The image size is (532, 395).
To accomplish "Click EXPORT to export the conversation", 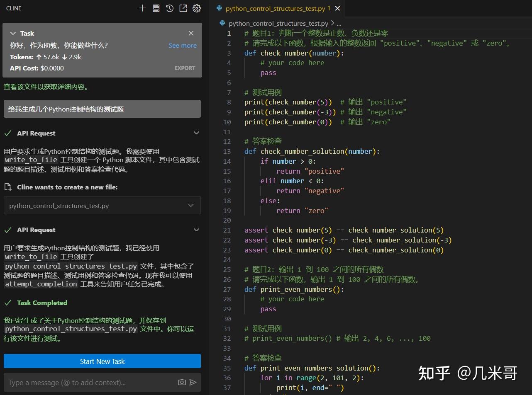I will [184, 68].
